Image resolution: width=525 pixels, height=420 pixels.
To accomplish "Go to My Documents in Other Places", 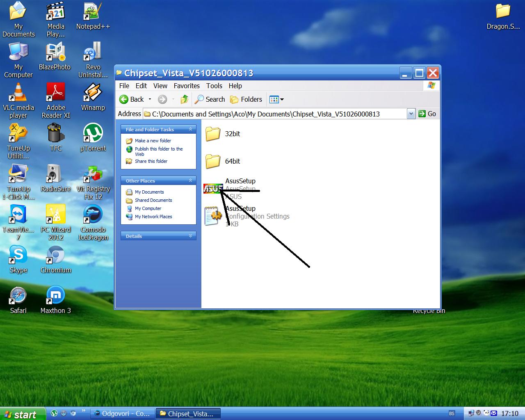I will click(x=149, y=192).
